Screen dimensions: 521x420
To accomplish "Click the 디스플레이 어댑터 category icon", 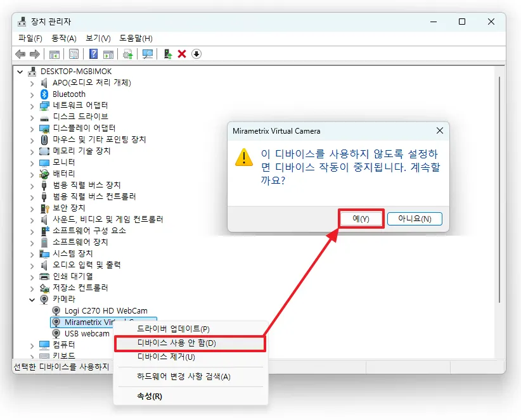I will (44, 129).
